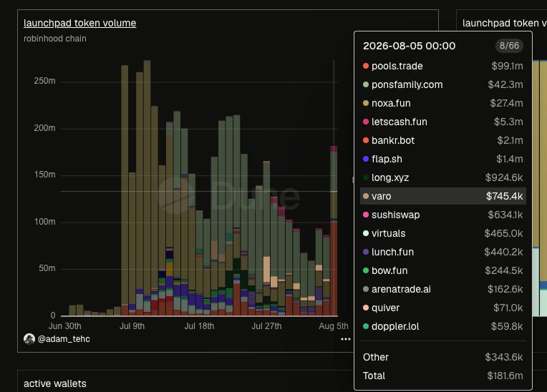Click the Jun 30th x-axis label

(65, 326)
